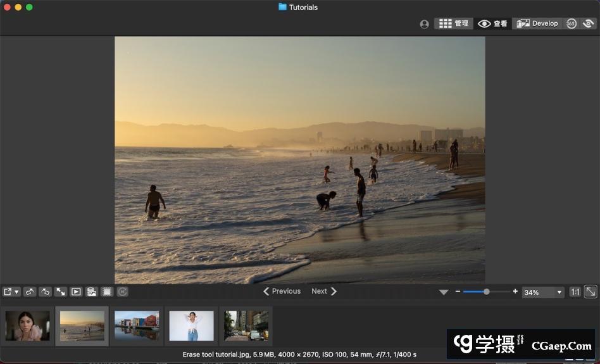The width and height of the screenshot is (600, 364).
Task: Toggle fit image to window
Action: pyautogui.click(x=590, y=292)
